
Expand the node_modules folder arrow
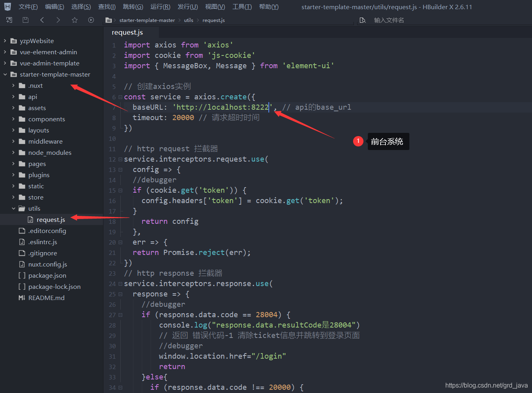tap(13, 152)
